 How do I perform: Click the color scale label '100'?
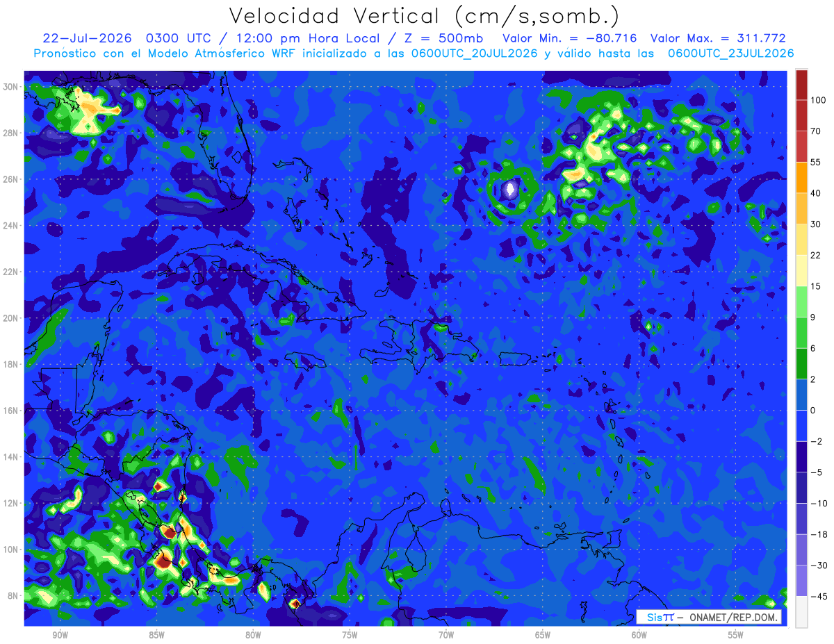click(x=817, y=100)
